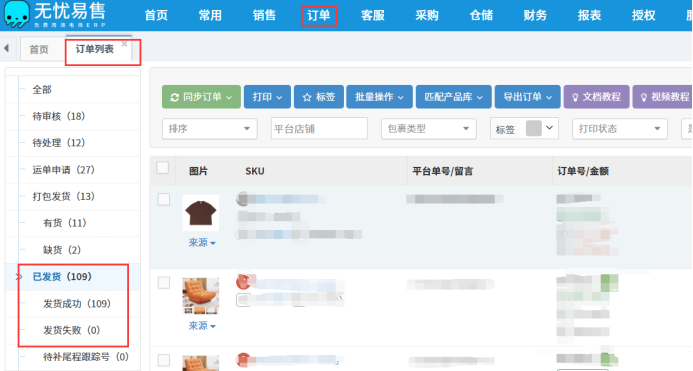The height and width of the screenshot is (371, 693).
Task: Open 报表 menu in top navigation
Action: coord(589,15)
